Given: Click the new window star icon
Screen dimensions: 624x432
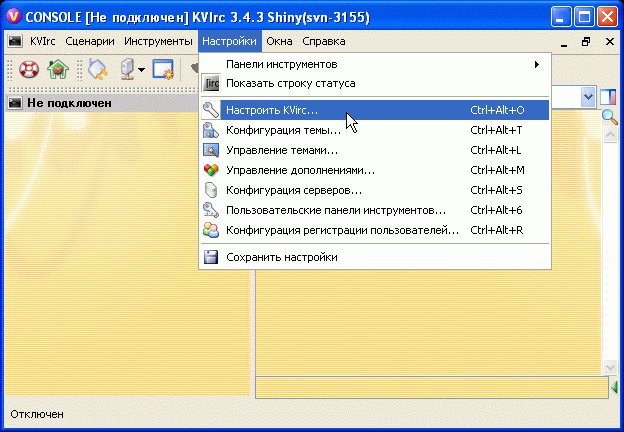Looking at the screenshot, I should click(x=163, y=70).
